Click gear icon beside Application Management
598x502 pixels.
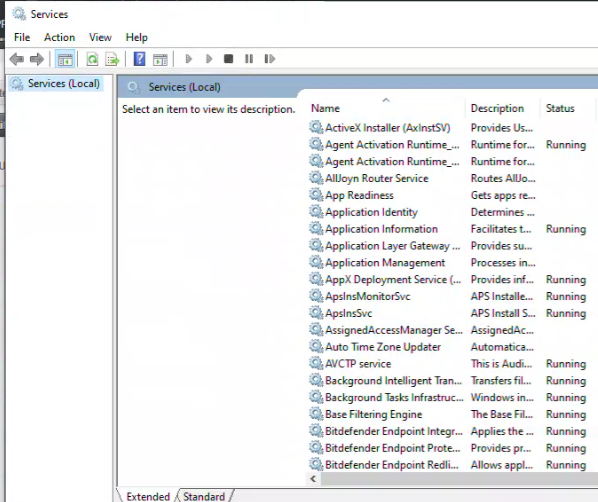316,262
